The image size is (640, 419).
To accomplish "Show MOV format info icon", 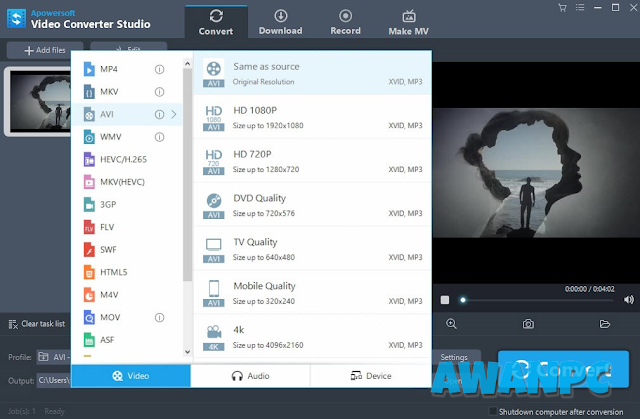I will pos(160,317).
